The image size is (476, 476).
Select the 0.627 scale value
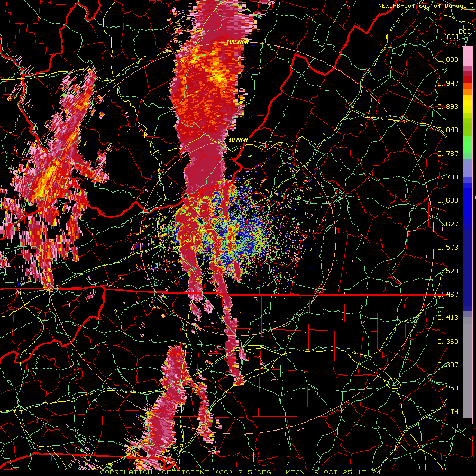point(448,224)
